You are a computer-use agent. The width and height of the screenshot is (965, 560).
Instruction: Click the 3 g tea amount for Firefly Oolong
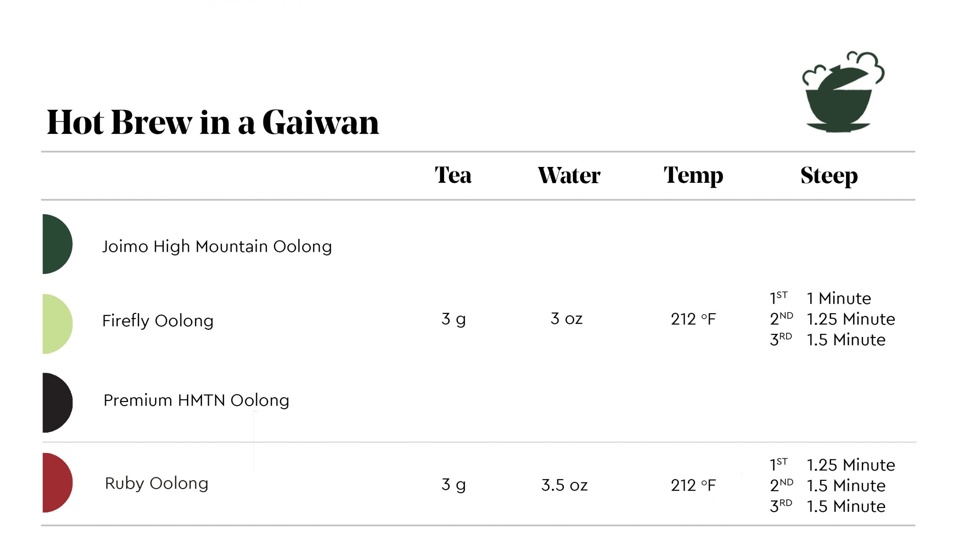tap(454, 320)
